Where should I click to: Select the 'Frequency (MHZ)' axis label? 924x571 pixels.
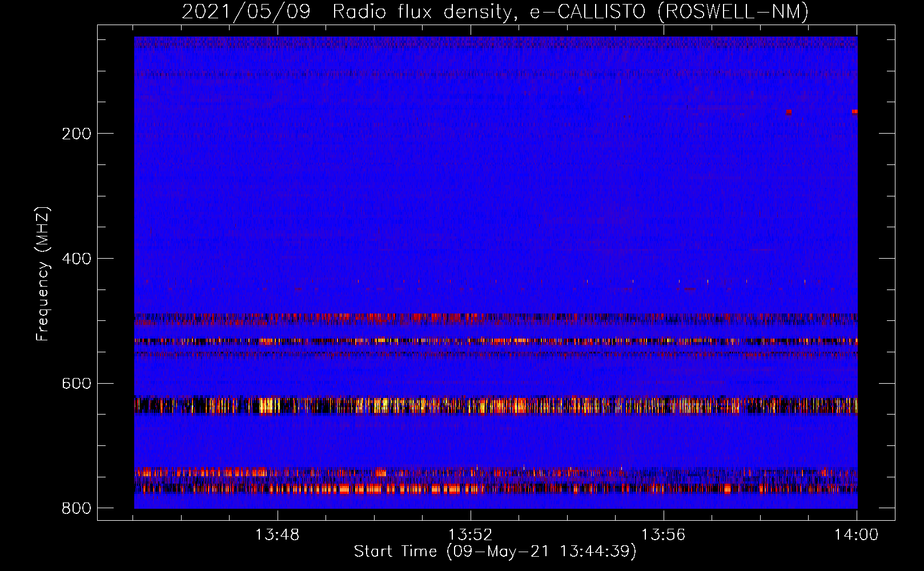[43, 274]
